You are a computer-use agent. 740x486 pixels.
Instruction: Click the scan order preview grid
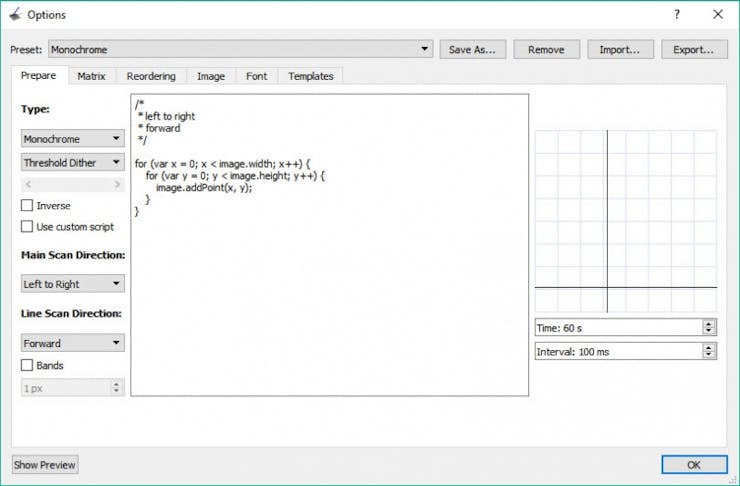(626, 221)
